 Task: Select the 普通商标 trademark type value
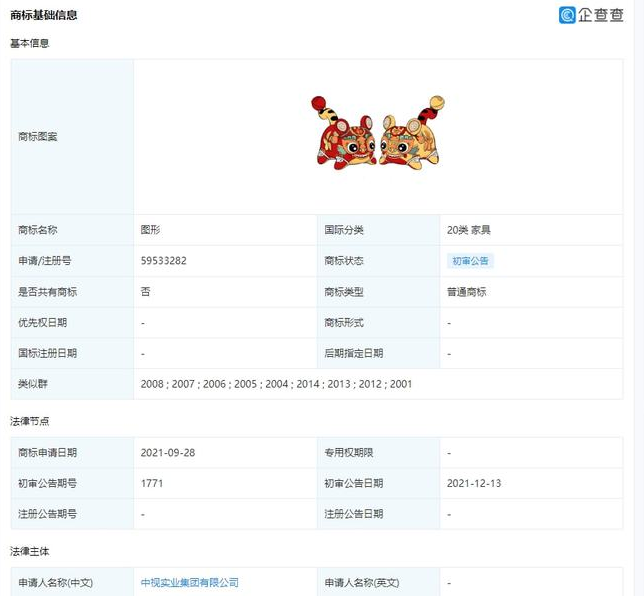coord(467,292)
